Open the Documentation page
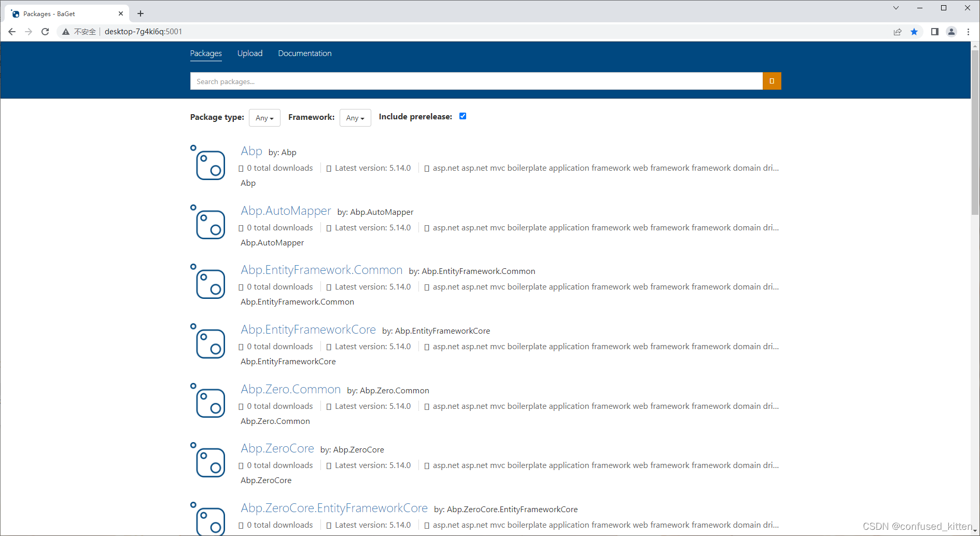The height and width of the screenshot is (536, 980). [305, 53]
